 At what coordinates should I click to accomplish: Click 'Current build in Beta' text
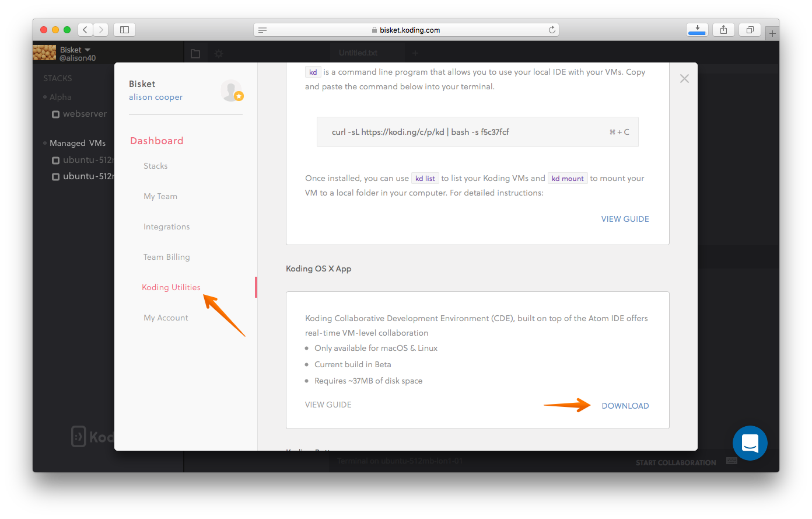tap(353, 364)
